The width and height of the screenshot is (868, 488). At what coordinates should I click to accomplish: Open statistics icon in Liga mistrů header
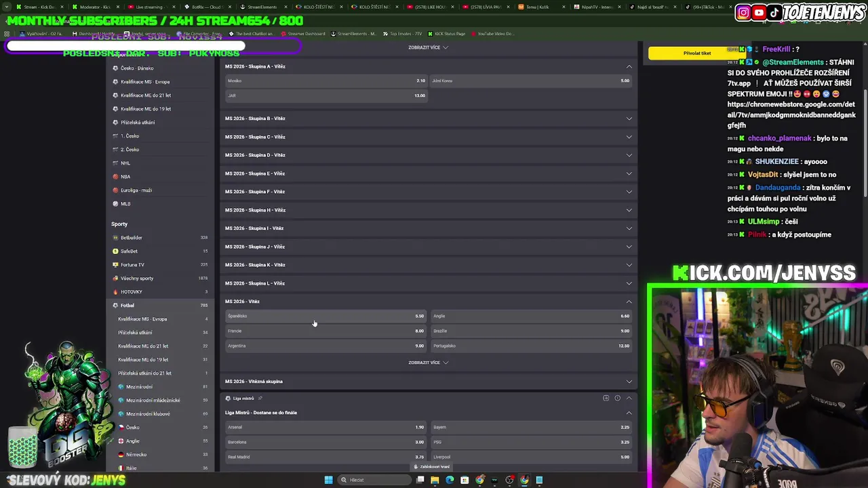606,398
